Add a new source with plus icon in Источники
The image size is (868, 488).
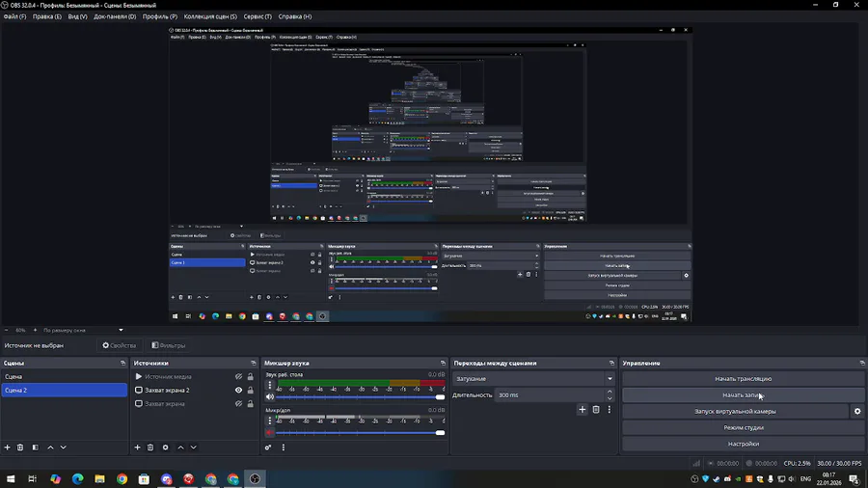coord(137,447)
